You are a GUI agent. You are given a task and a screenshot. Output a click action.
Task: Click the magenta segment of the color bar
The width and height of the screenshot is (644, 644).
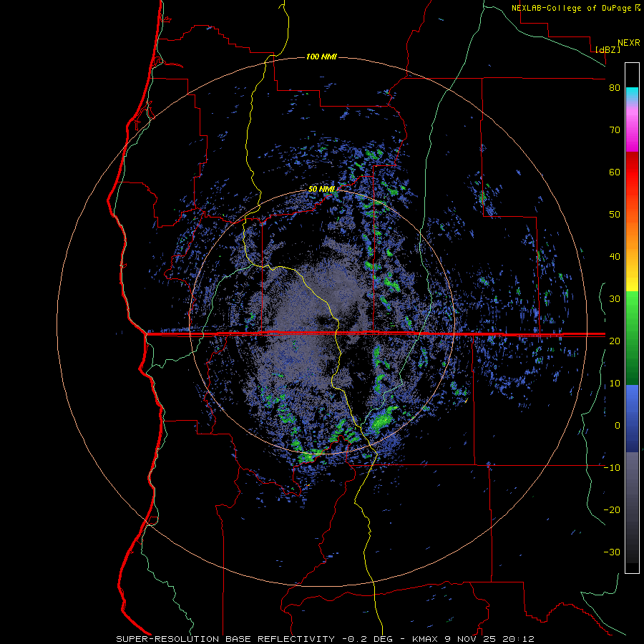(632, 132)
